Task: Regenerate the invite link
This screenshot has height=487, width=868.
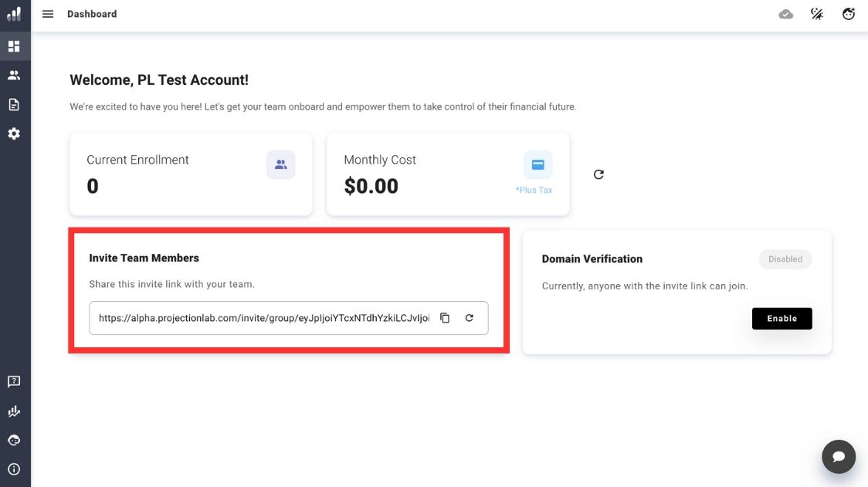Action: [x=469, y=318]
